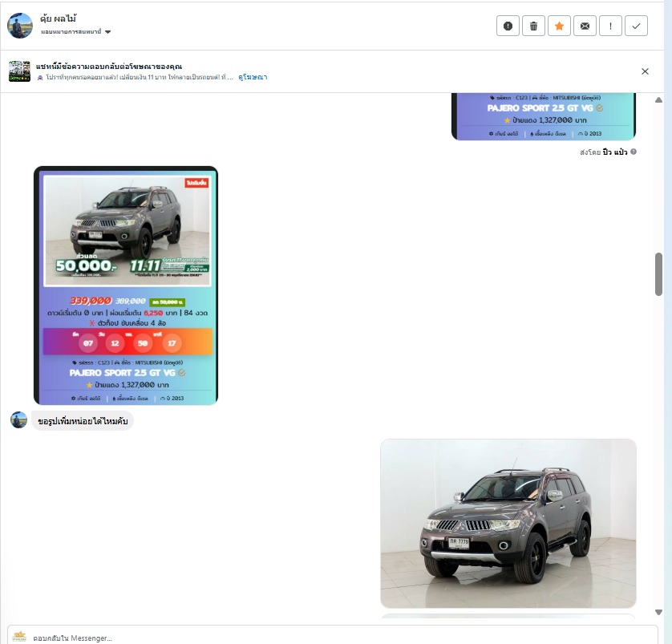672x644 pixels.
Task: Mark conversation as spam with exclamation circle icon
Action: click(x=508, y=26)
